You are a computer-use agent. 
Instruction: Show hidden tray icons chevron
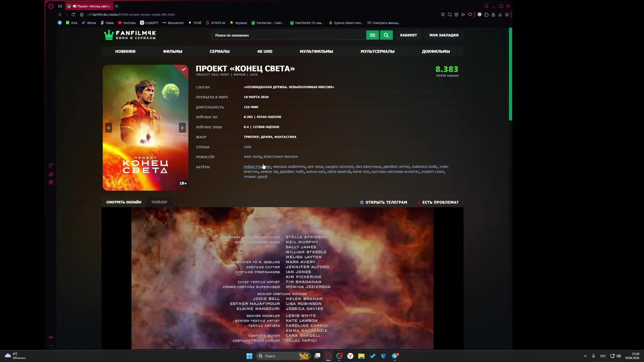click(585, 356)
